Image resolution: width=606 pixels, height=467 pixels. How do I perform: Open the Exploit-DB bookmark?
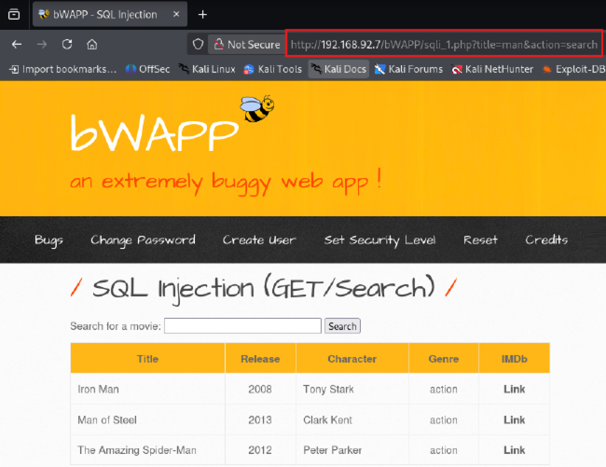click(x=574, y=69)
